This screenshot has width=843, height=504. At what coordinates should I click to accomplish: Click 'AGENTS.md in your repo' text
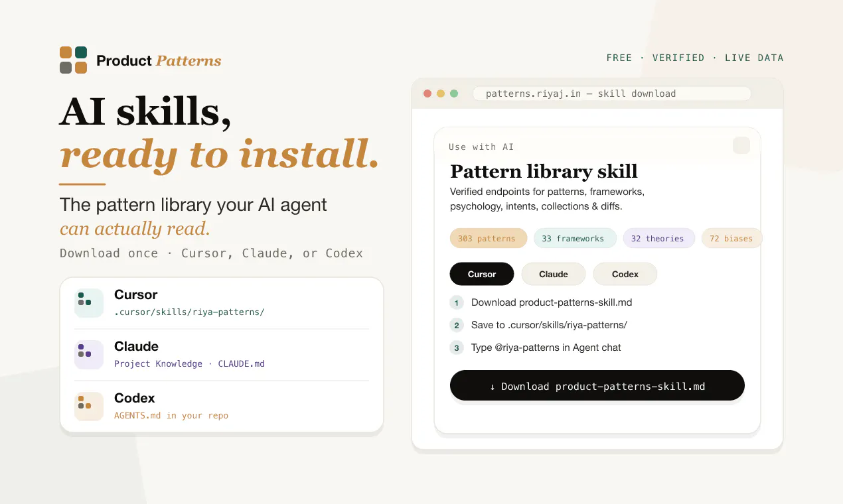171,415
